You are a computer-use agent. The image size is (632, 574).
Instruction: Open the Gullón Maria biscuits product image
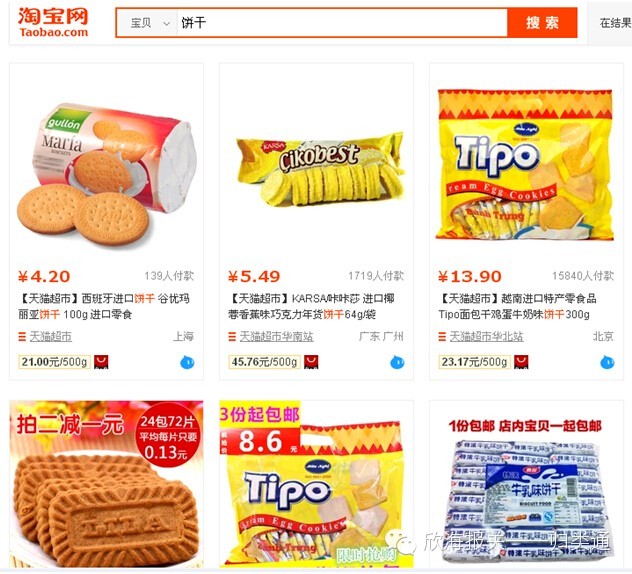[106, 173]
